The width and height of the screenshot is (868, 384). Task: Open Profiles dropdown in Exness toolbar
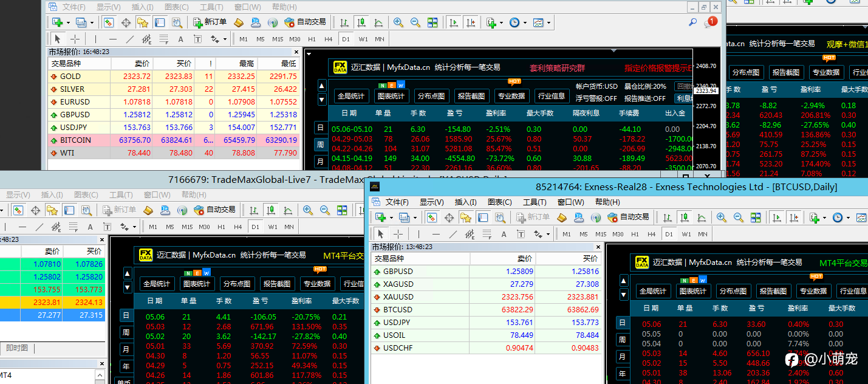point(406,217)
